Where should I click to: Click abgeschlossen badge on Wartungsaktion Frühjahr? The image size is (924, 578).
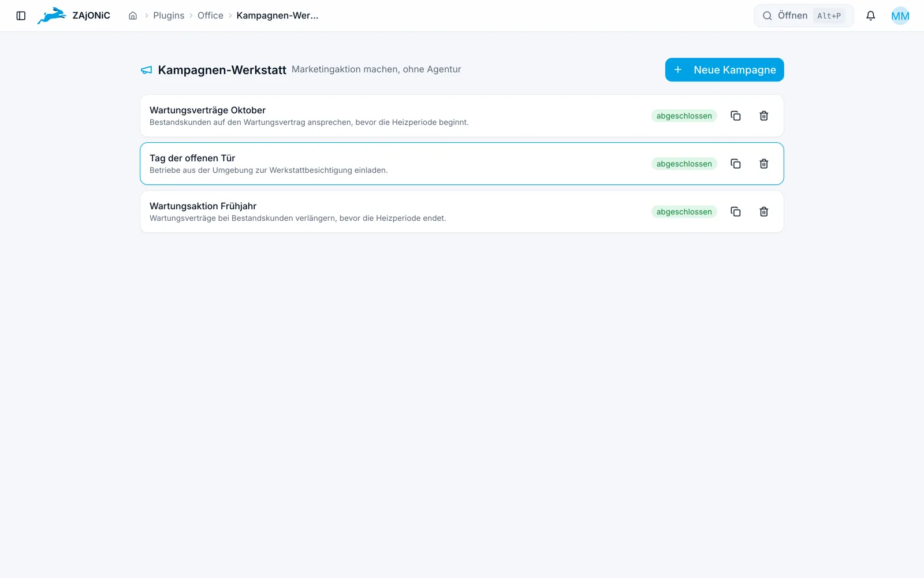tap(684, 212)
